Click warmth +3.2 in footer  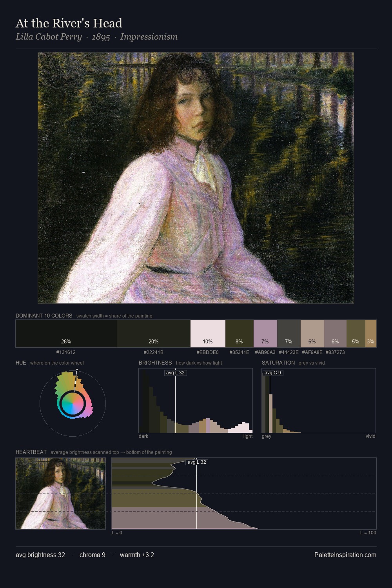click(x=137, y=555)
